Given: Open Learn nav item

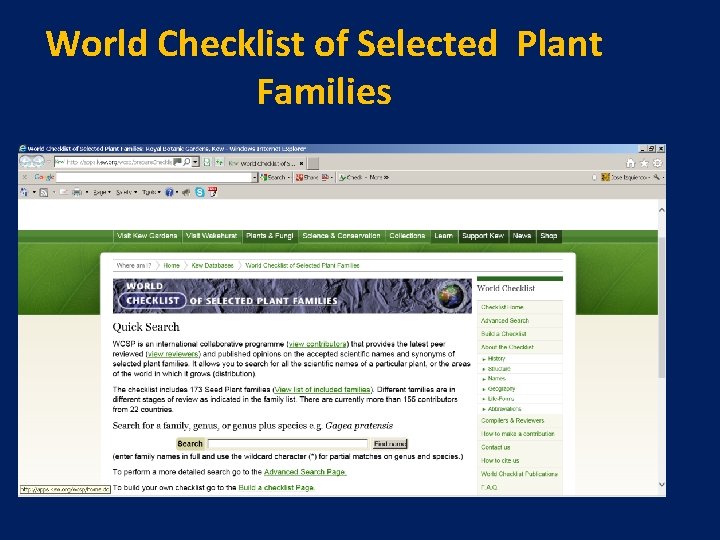Looking at the screenshot, I should pos(444,236).
